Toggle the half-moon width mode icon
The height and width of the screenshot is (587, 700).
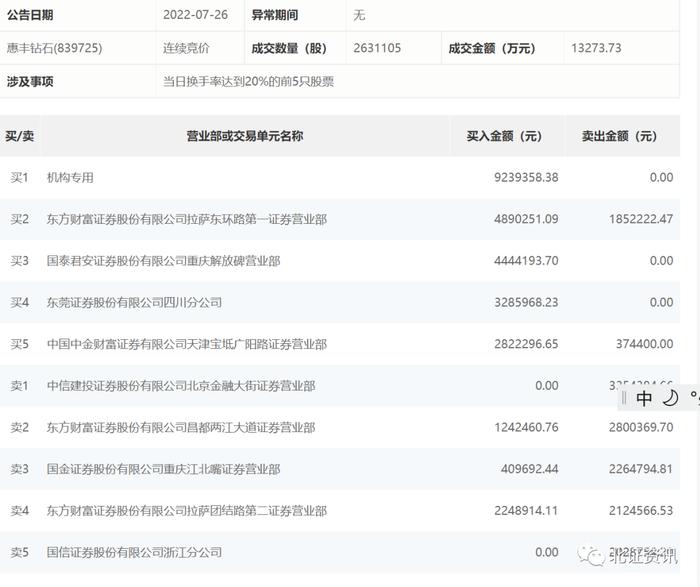coord(670,398)
